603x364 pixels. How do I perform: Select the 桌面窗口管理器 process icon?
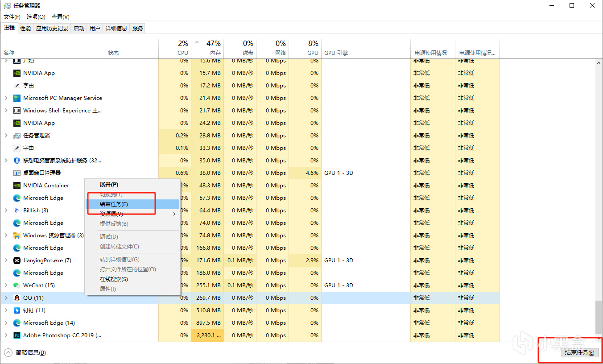(x=17, y=173)
